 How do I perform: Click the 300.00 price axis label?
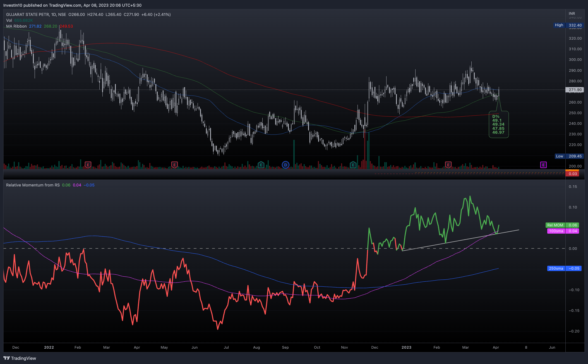[575, 59]
